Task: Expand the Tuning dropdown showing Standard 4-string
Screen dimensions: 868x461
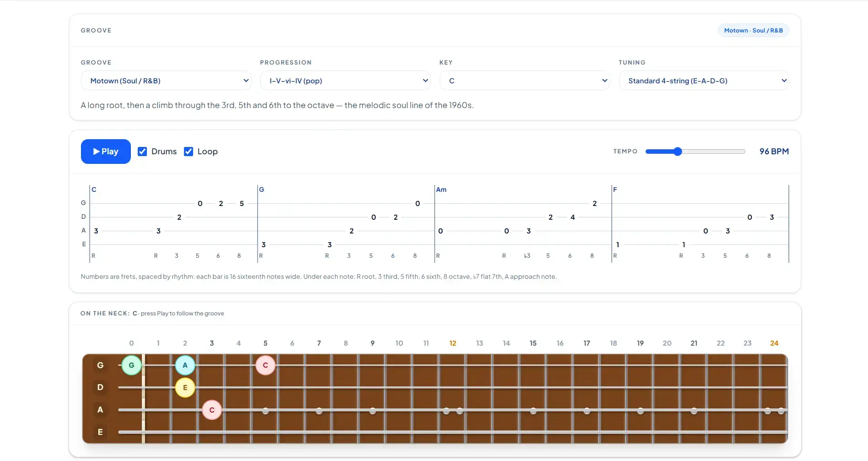Action: 704,81
